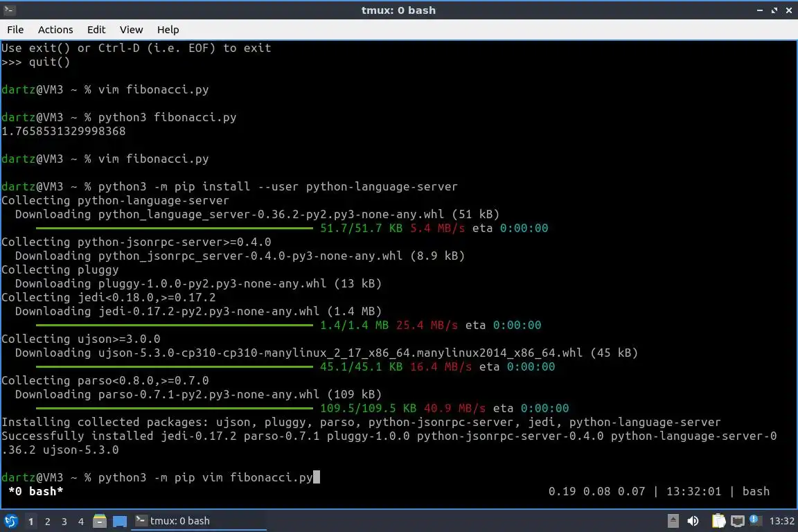798x532 pixels.
Task: Click the output value 1.7658531329998368
Action: pos(63,132)
